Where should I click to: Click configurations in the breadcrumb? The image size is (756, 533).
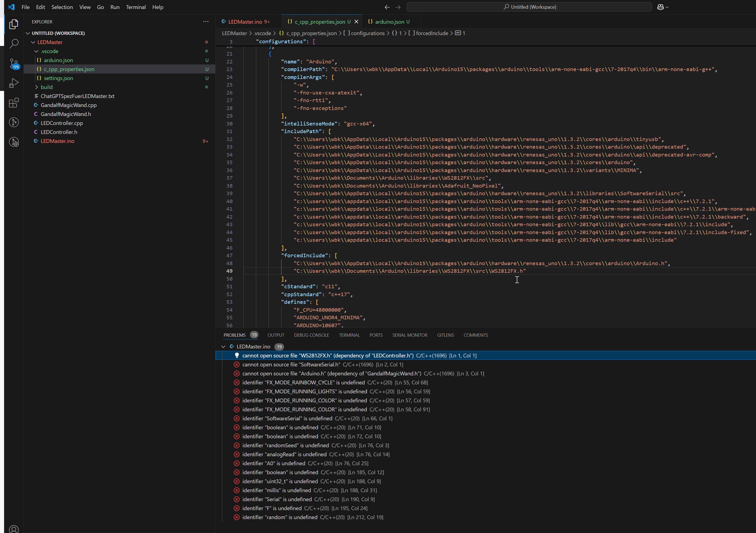(x=367, y=33)
